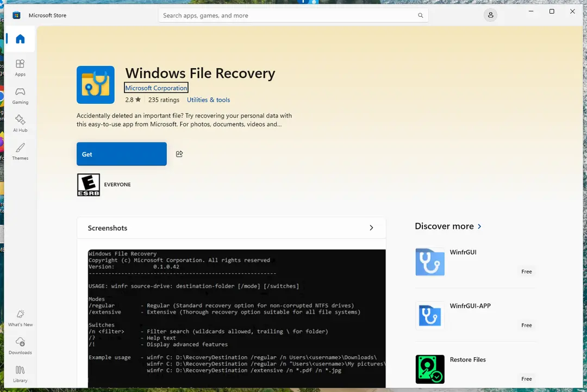Select the WinfrGUI title text
Viewport: 587px width, 392px height.
(x=463, y=252)
